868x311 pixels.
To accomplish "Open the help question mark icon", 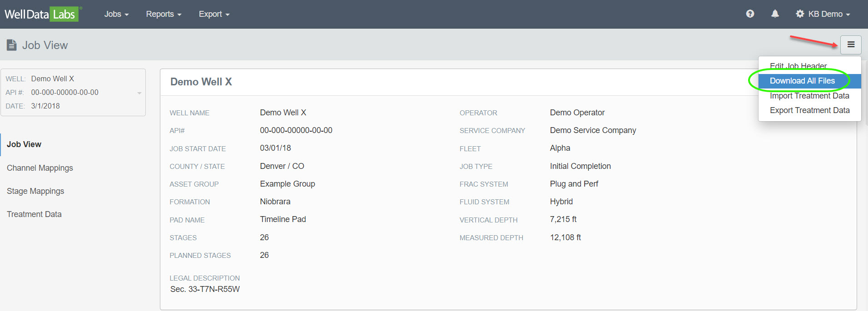I will tap(750, 14).
